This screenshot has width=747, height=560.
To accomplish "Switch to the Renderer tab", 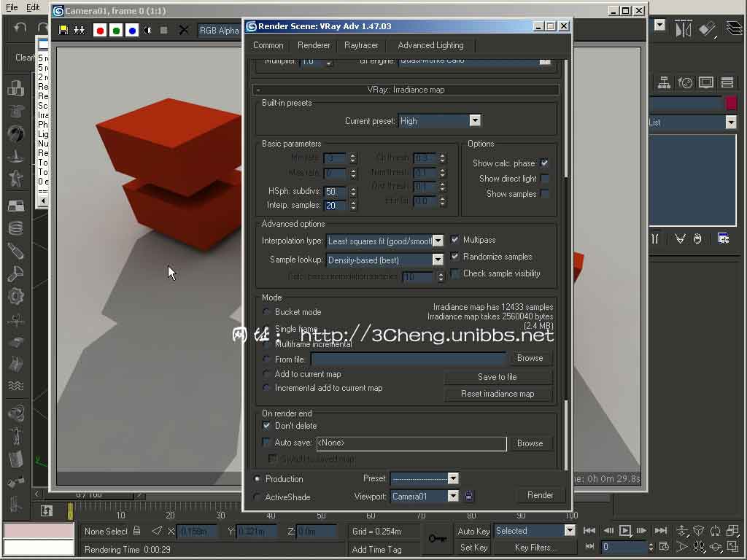I will tap(314, 45).
